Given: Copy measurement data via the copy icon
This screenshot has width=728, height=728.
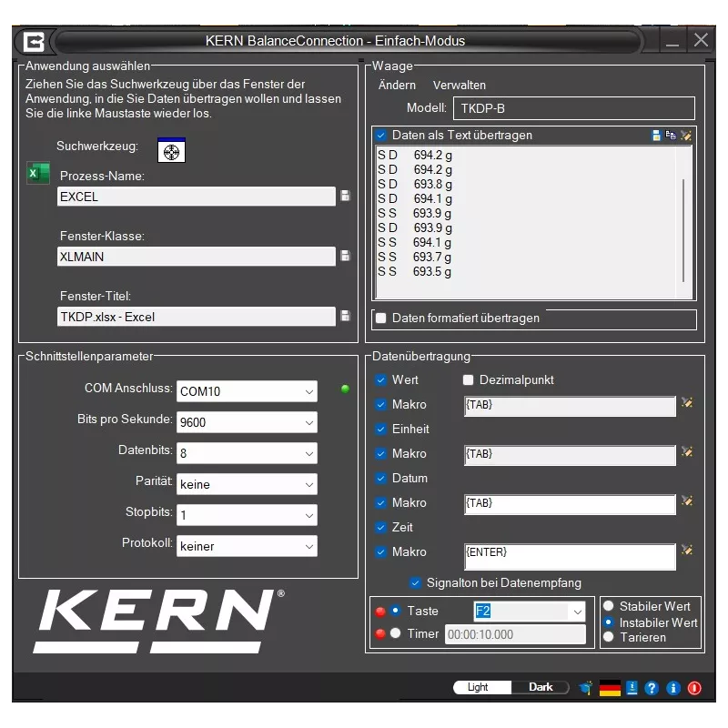Looking at the screenshot, I should coord(671,135).
